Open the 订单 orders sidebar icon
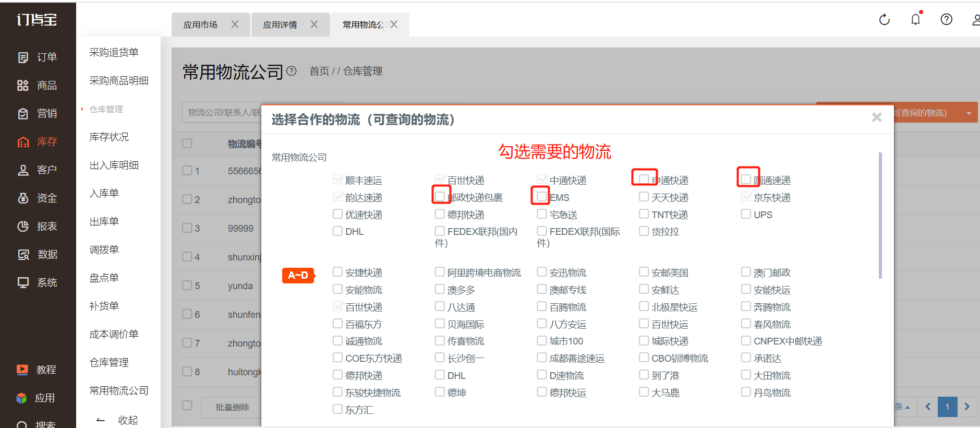Screen dimensions: 980x428 [x=23, y=57]
